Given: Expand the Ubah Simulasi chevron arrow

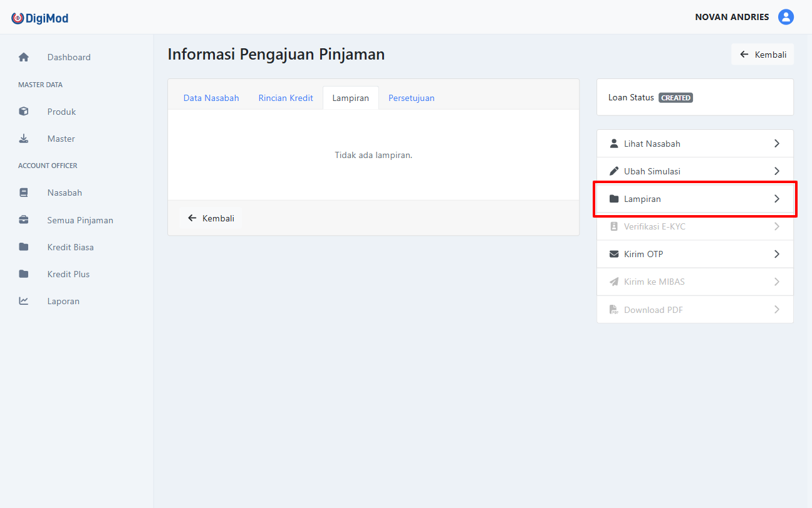Looking at the screenshot, I should point(777,171).
